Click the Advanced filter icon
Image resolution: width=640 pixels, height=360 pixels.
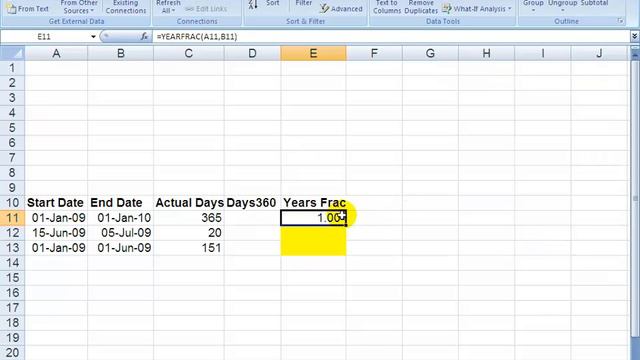[x=324, y=8]
